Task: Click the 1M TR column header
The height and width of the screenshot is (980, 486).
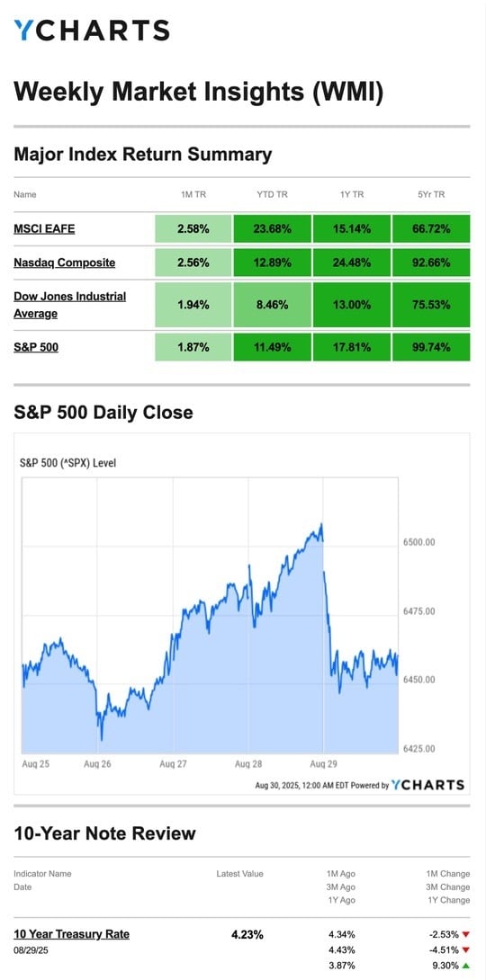Action: coord(193,195)
